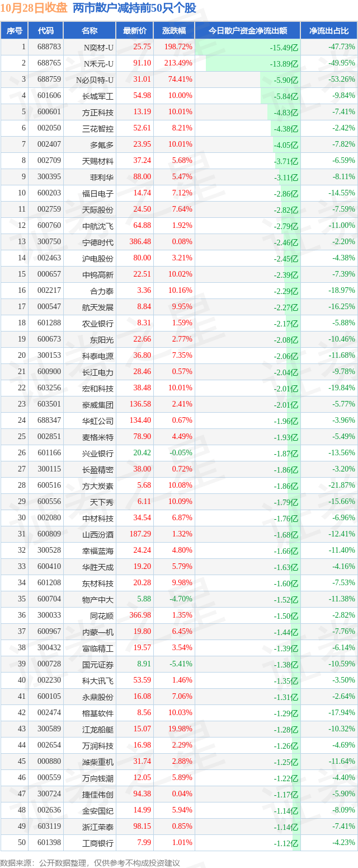Viewport: 358px width, 868px height.
Task: Select stock name 科大讯飞
Action: 98,680
